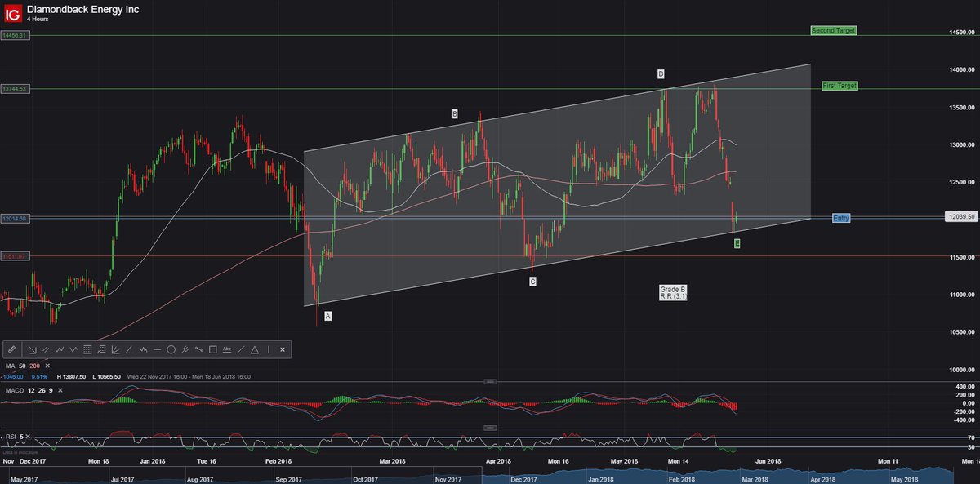Edit the MACD 9 signal period
Viewport: 980px width, 484px height.
pos(51,389)
